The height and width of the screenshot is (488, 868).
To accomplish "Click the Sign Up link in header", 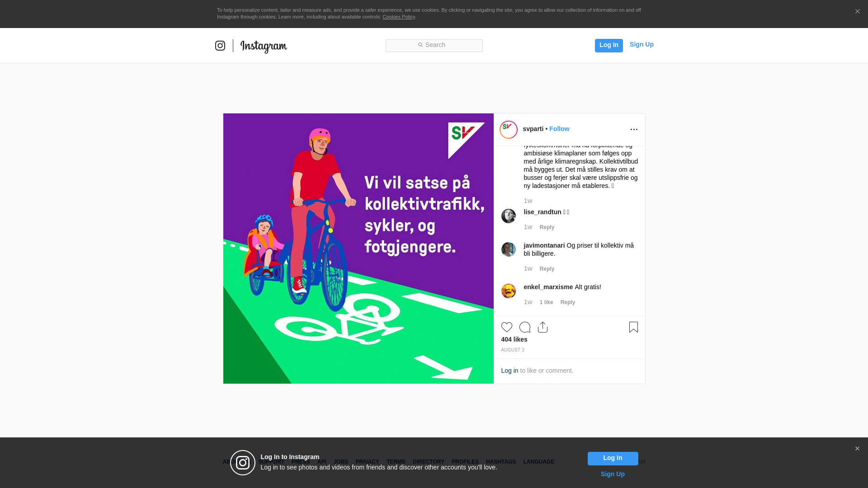I will pyautogui.click(x=642, y=44).
